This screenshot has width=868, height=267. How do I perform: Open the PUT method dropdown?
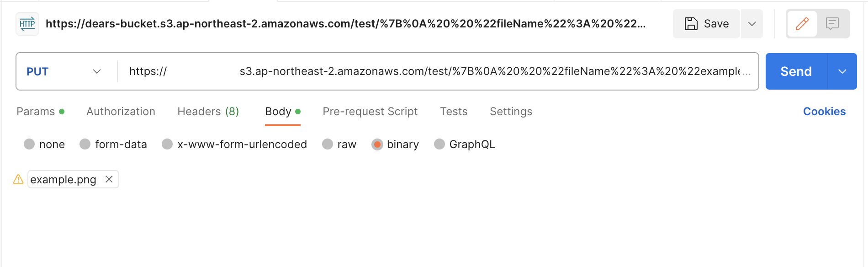coord(64,71)
